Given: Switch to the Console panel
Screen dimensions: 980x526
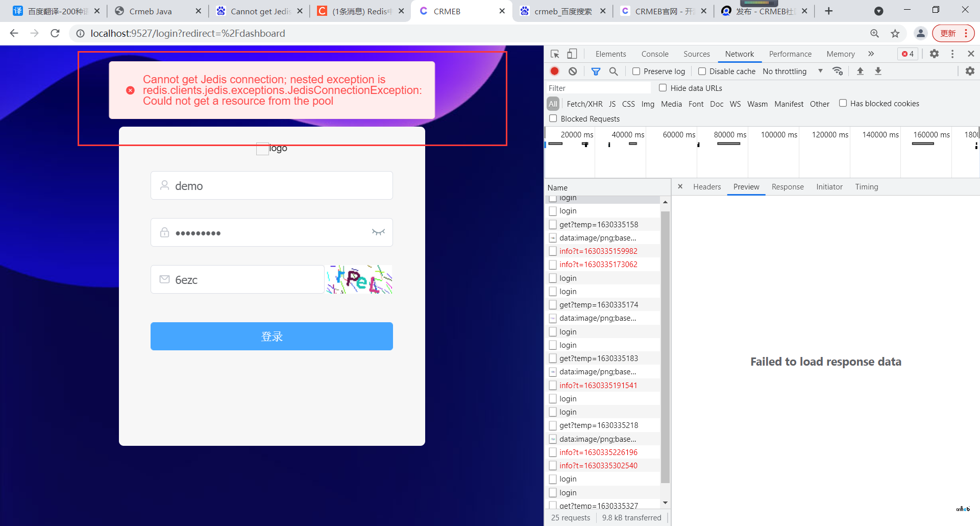Looking at the screenshot, I should pyautogui.click(x=655, y=54).
